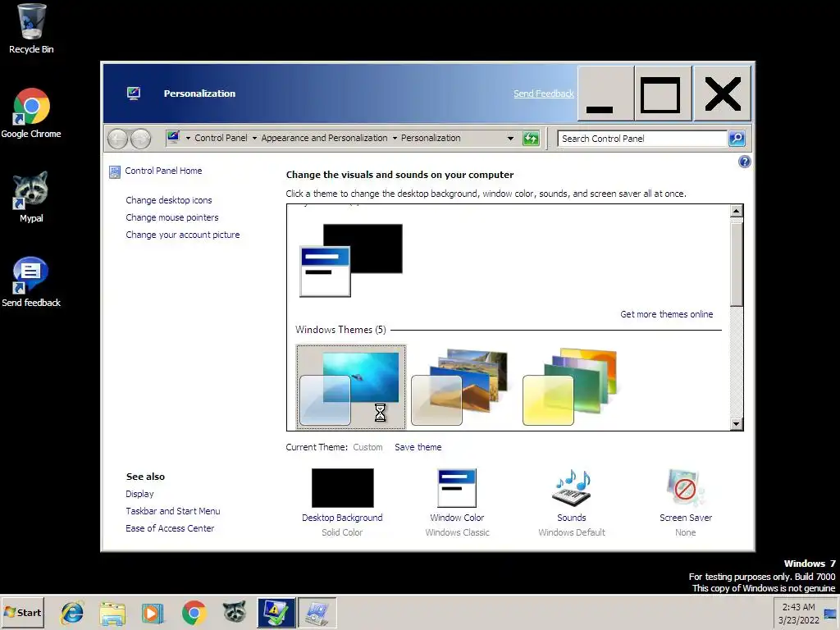Open the Display link under See also
This screenshot has width=840, height=630.
coord(139,493)
